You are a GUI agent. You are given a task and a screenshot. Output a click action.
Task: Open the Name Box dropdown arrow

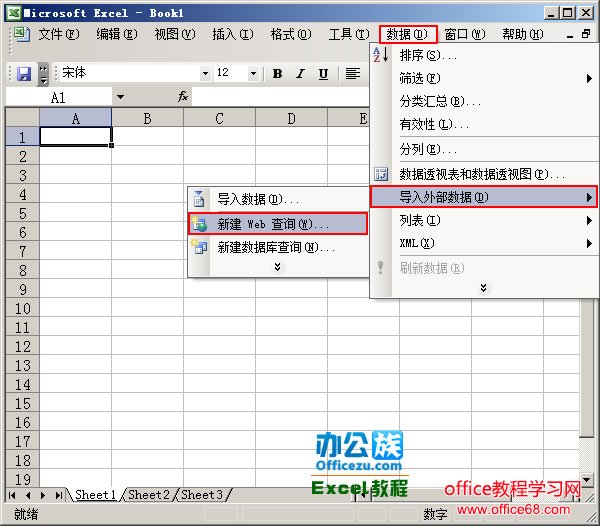point(120,97)
